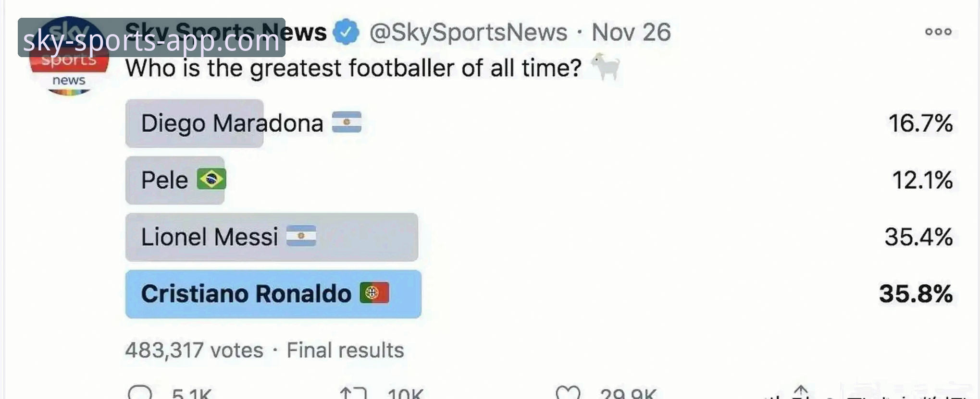Click the Nov 26 tweet date
The height and width of the screenshot is (399, 980).
pos(631,32)
